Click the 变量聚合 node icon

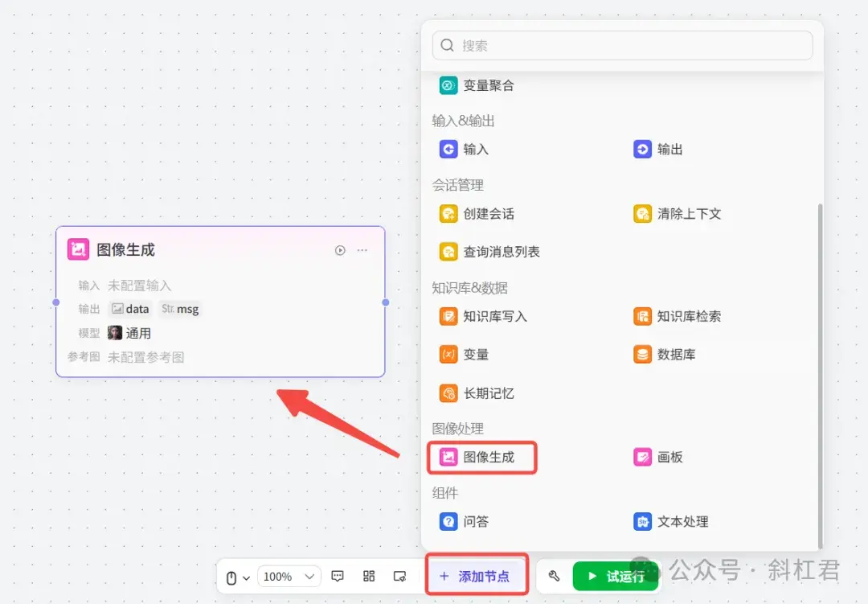click(x=448, y=85)
